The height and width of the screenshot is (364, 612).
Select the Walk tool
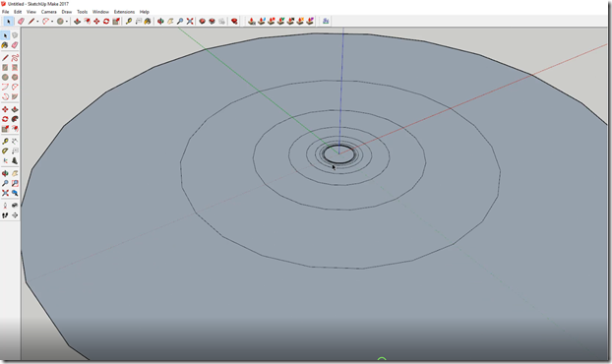[x=5, y=215]
